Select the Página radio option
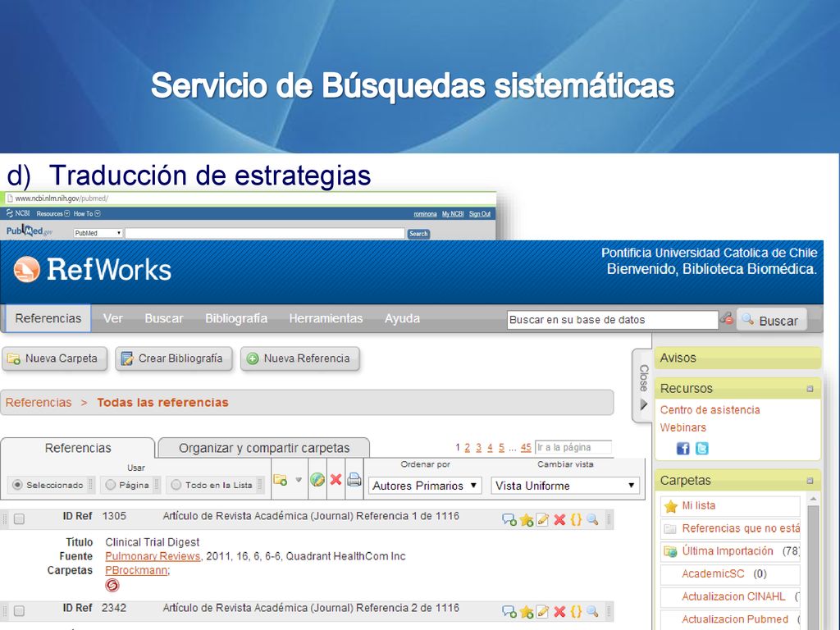840x630 pixels. pyautogui.click(x=111, y=485)
